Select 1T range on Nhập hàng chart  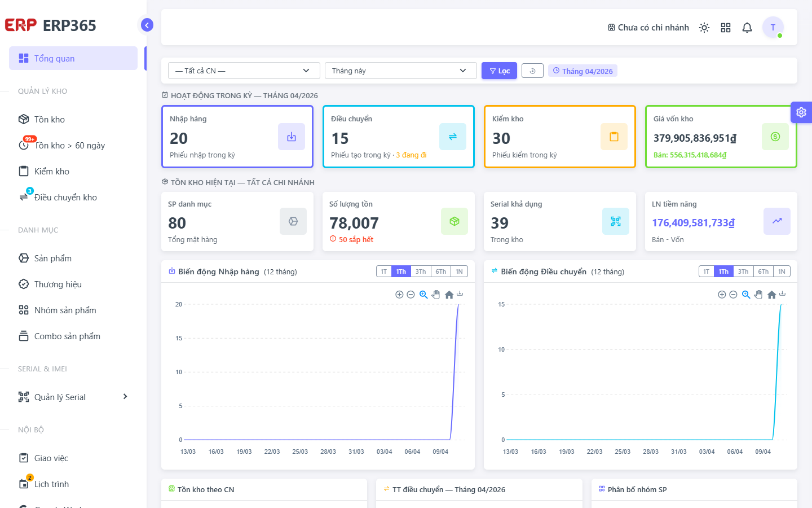(x=384, y=271)
